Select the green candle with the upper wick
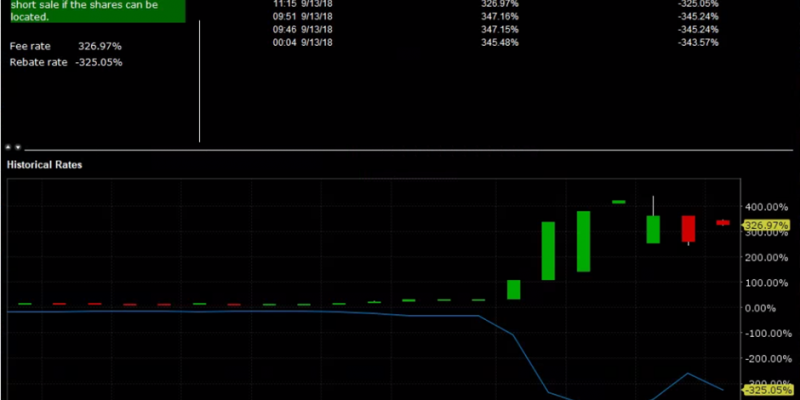This screenshot has width=800, height=400. tap(653, 229)
